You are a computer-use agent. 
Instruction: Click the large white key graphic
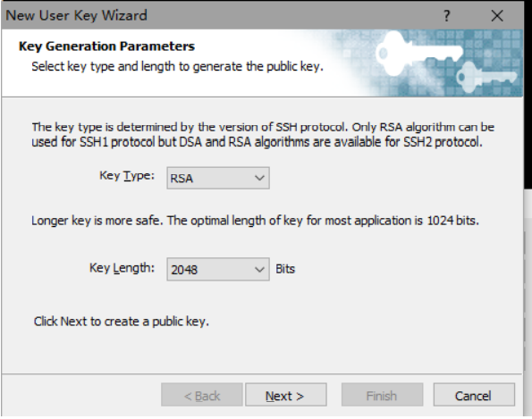tap(419, 53)
